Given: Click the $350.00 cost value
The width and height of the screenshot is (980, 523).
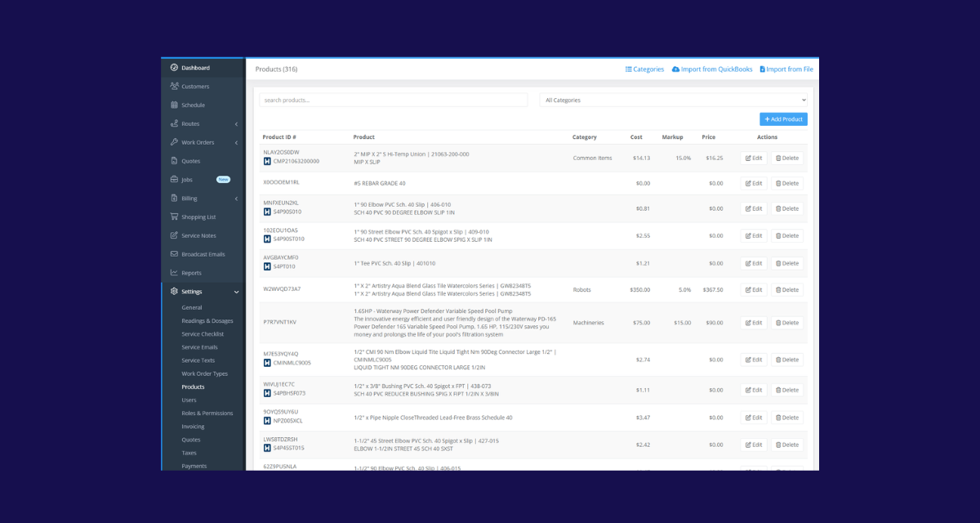Looking at the screenshot, I should (x=640, y=289).
